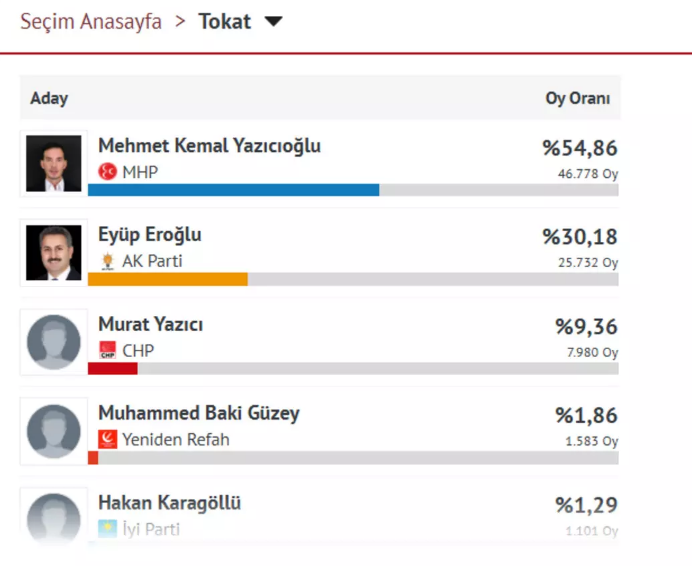Click the Aday column header
The width and height of the screenshot is (692, 566).
click(x=49, y=98)
